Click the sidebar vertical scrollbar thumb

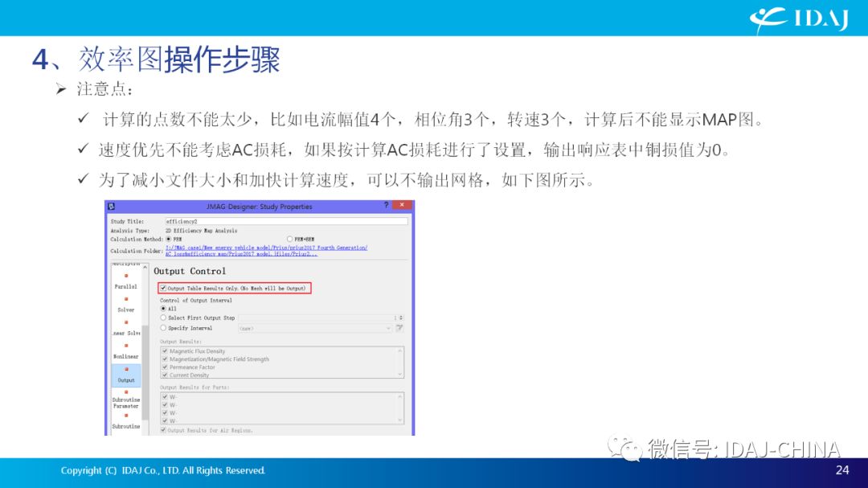point(145,372)
